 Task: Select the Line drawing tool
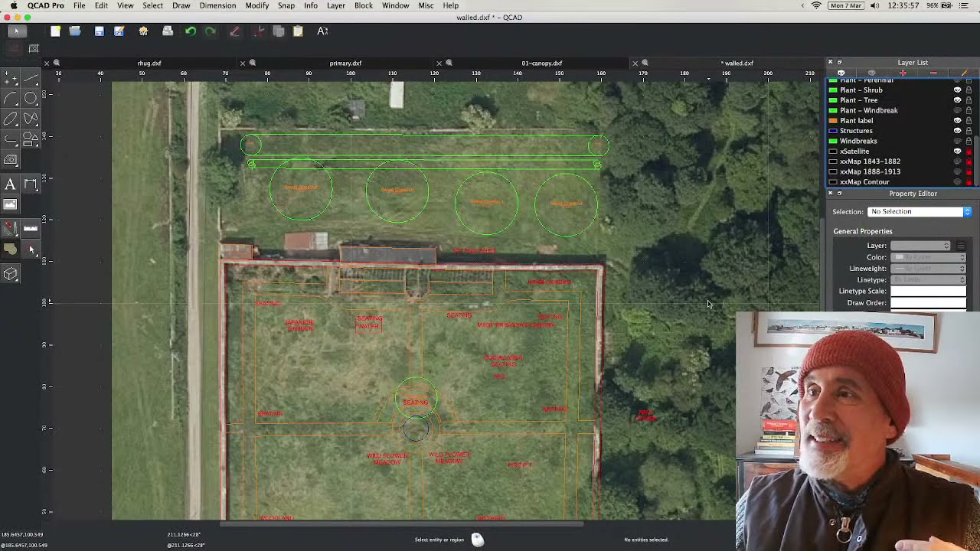31,78
